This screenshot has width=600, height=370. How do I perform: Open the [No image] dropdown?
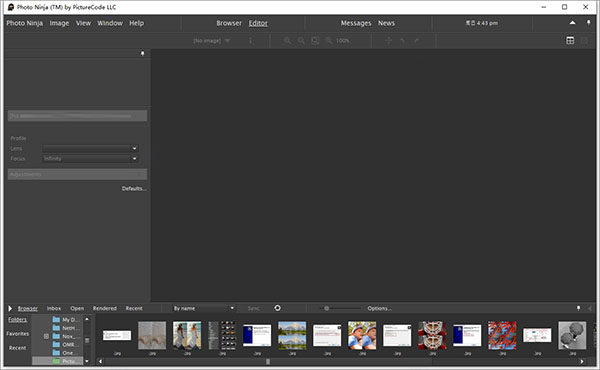tap(212, 41)
